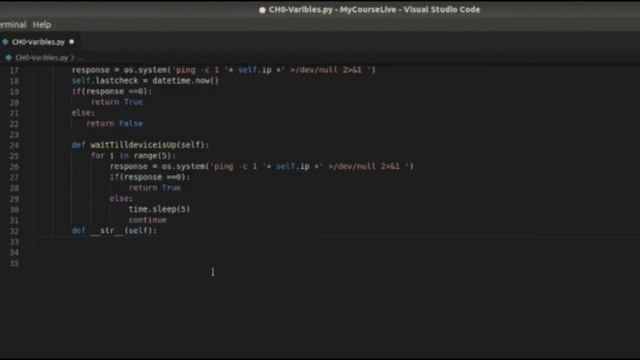Click the CH0-Varibles.py breadcrumb
The height and width of the screenshot is (360, 640).
pyautogui.click(x=42, y=58)
